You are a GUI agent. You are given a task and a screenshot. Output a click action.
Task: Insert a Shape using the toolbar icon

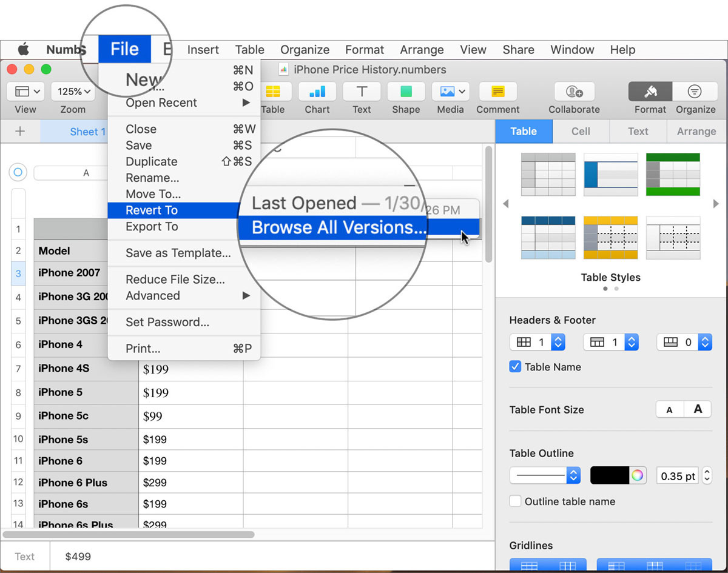point(405,92)
